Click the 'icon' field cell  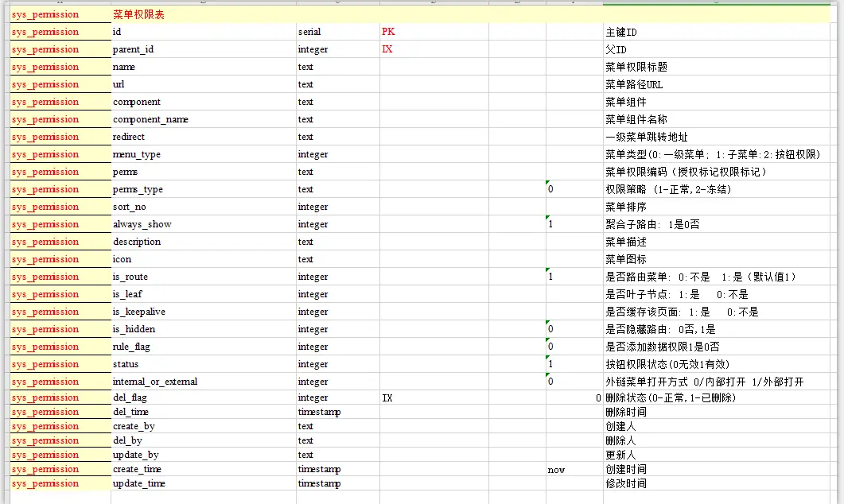pos(204,259)
